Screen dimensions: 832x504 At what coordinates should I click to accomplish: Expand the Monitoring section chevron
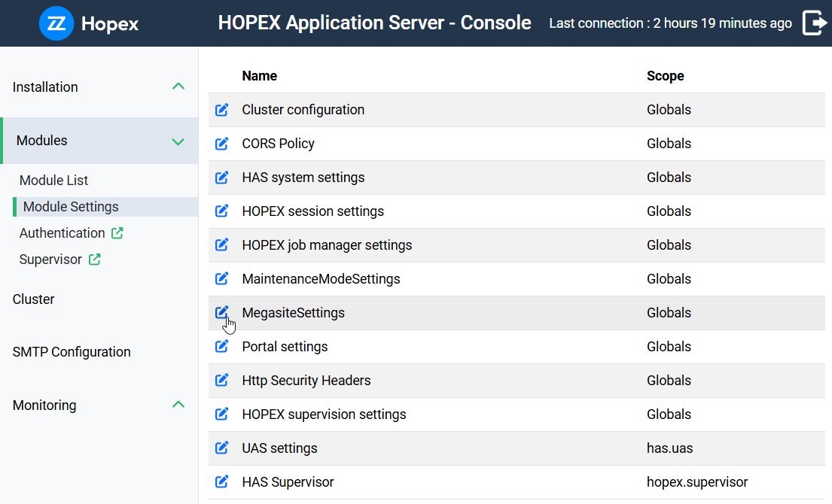(178, 405)
